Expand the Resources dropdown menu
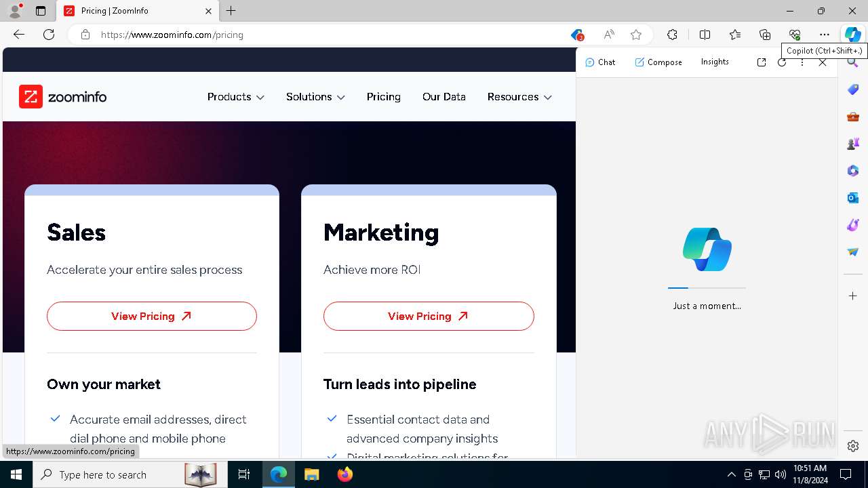 (519, 97)
